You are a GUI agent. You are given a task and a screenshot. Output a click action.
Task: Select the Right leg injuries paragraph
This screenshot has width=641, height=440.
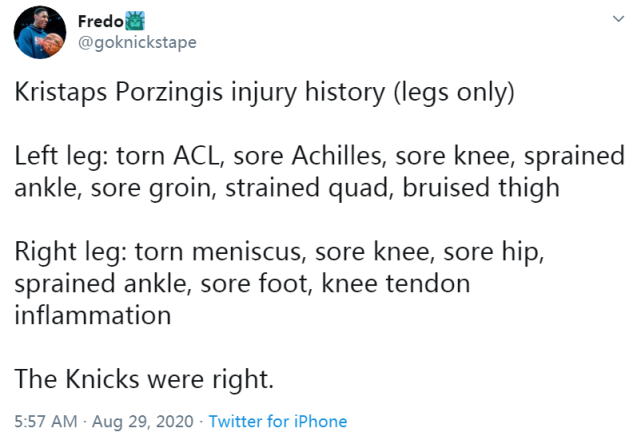tap(279, 283)
